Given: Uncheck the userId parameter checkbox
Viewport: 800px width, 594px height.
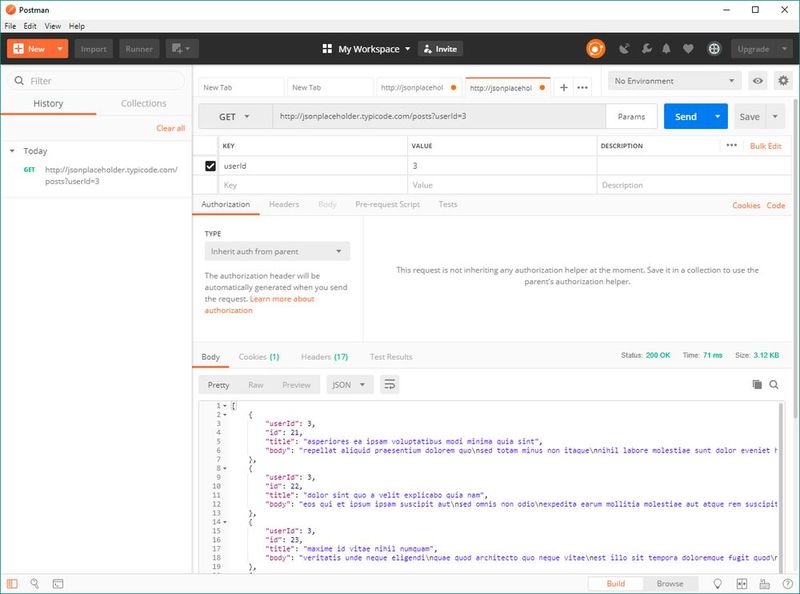Looking at the screenshot, I should click(210, 166).
